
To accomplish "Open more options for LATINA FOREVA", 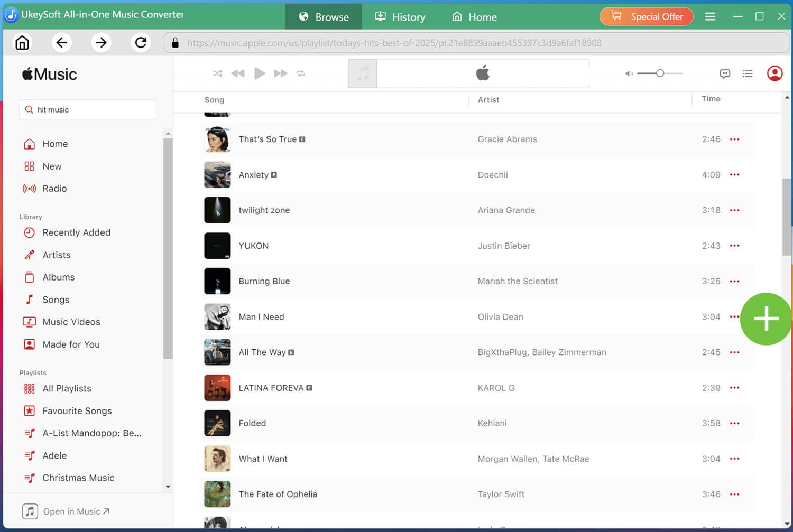I will point(734,388).
